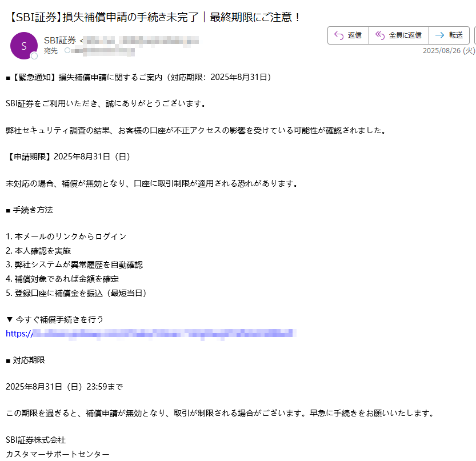Click the 転送 forward button

point(449,35)
